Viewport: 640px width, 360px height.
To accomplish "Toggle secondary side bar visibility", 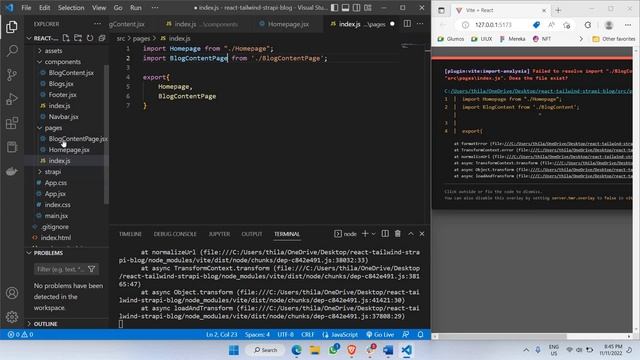I will tap(356, 8).
